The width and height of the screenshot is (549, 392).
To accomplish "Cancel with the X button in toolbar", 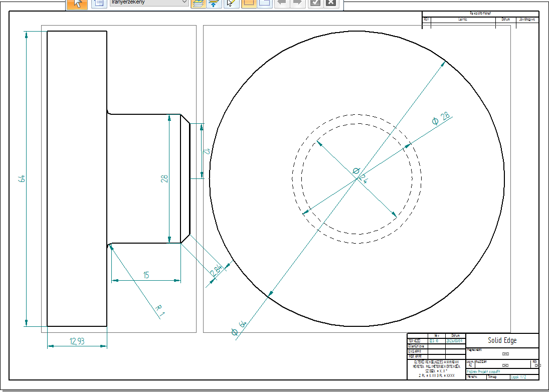I will click(330, 3).
